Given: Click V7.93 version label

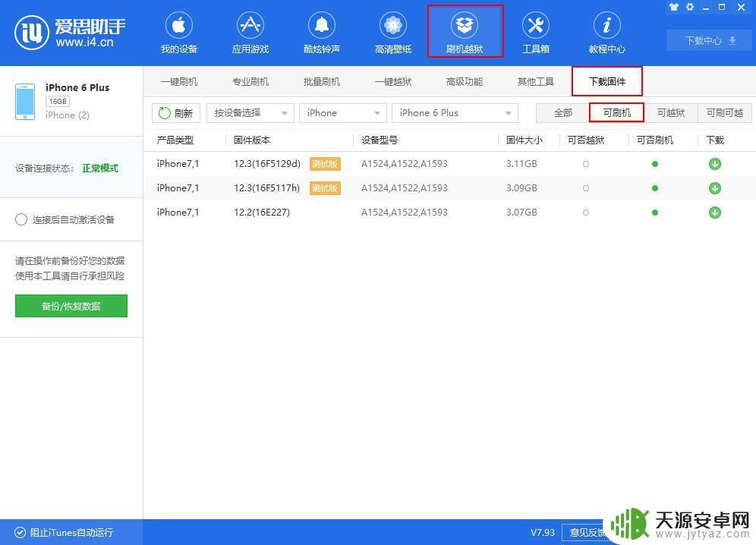Looking at the screenshot, I should [x=543, y=532].
